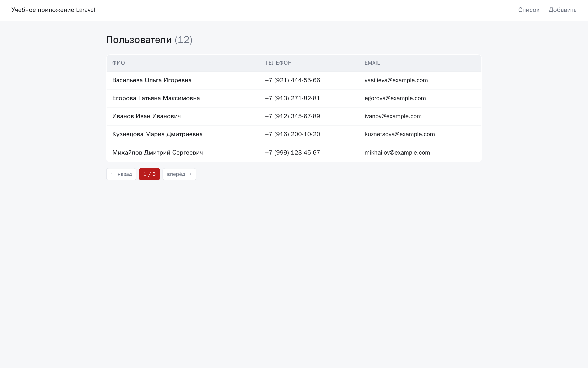Click the Пользователи (12) heading
588x368 pixels.
point(149,40)
